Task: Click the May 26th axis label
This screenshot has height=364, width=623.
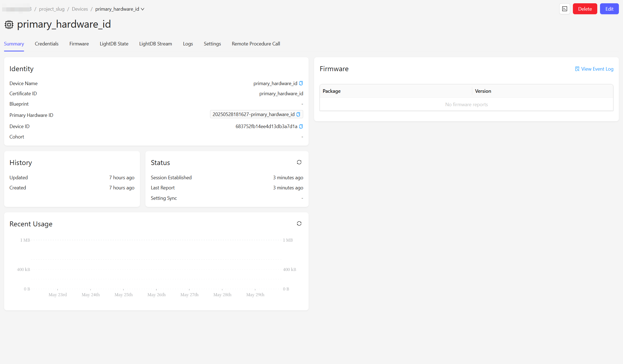Action: [156, 295]
